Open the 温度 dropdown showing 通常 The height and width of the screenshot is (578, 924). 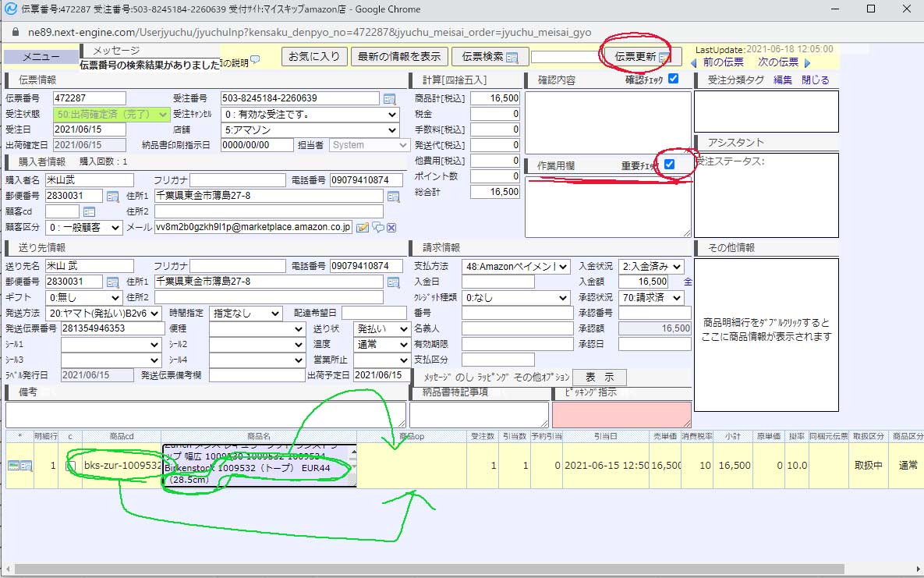pyautogui.click(x=381, y=345)
